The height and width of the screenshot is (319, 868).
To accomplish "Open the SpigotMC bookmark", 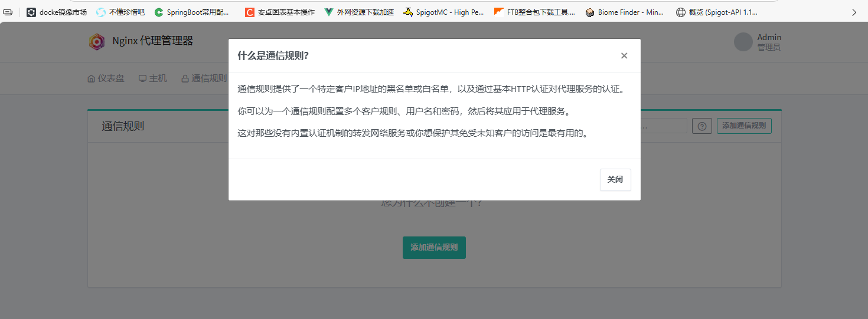I will pos(443,12).
